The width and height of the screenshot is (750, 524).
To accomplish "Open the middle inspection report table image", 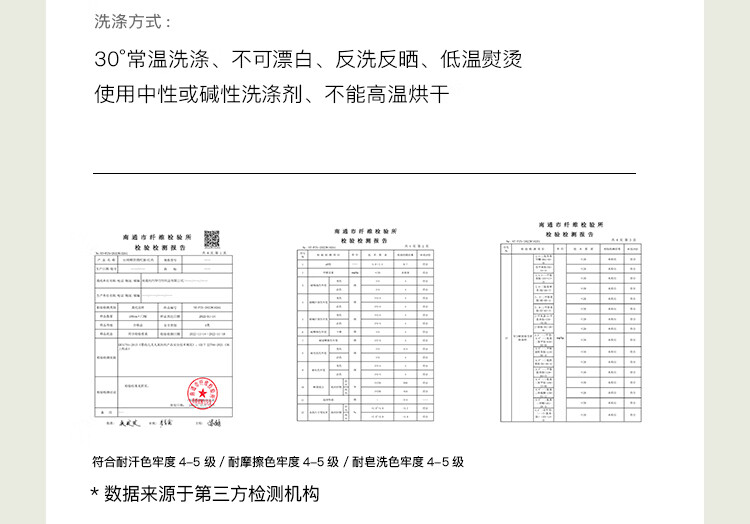I will (x=365, y=325).
